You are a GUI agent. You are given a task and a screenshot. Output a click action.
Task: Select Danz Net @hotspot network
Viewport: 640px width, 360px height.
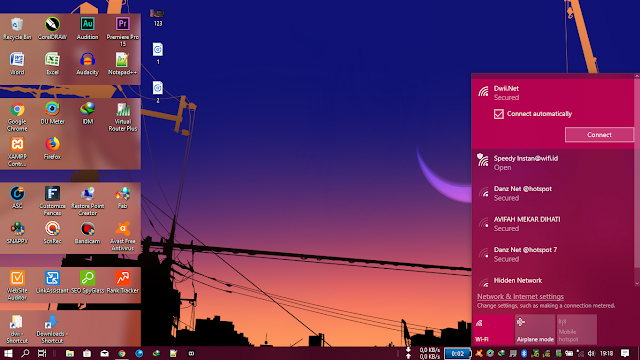(553, 193)
